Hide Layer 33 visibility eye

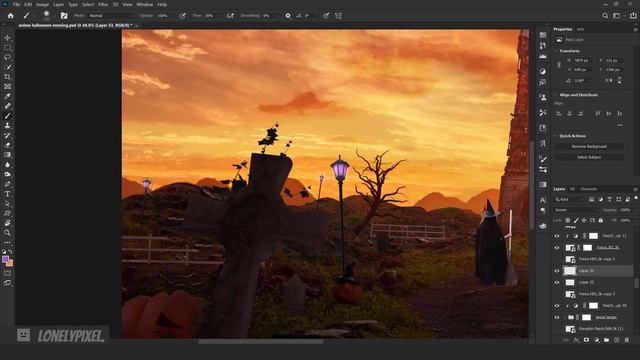click(557, 271)
